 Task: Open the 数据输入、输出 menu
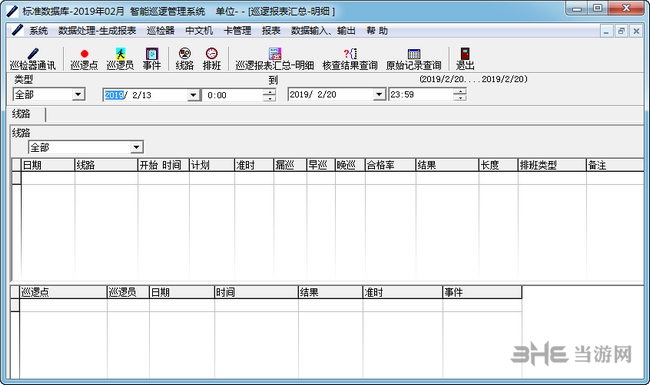pyautogui.click(x=323, y=31)
